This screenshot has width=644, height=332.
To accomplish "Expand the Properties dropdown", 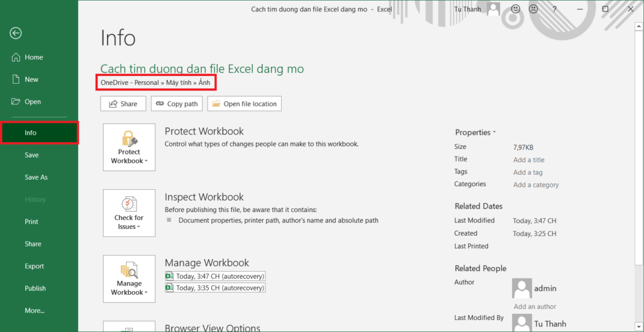I will [475, 132].
